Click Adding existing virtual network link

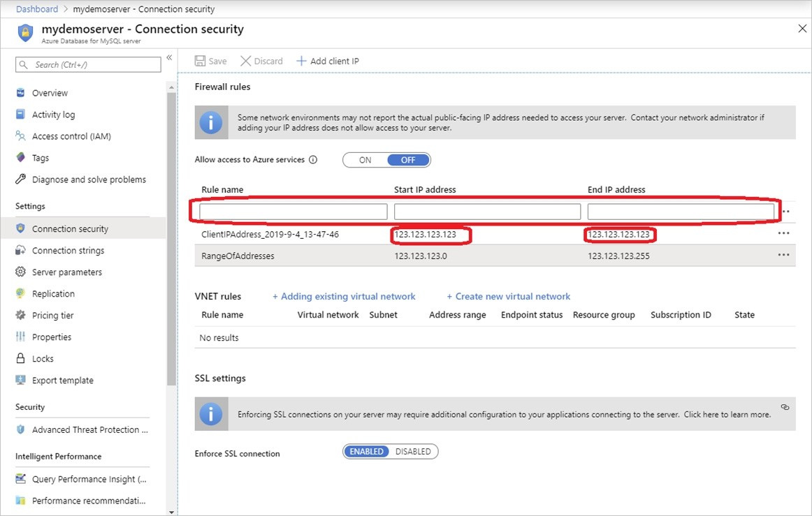click(x=344, y=296)
